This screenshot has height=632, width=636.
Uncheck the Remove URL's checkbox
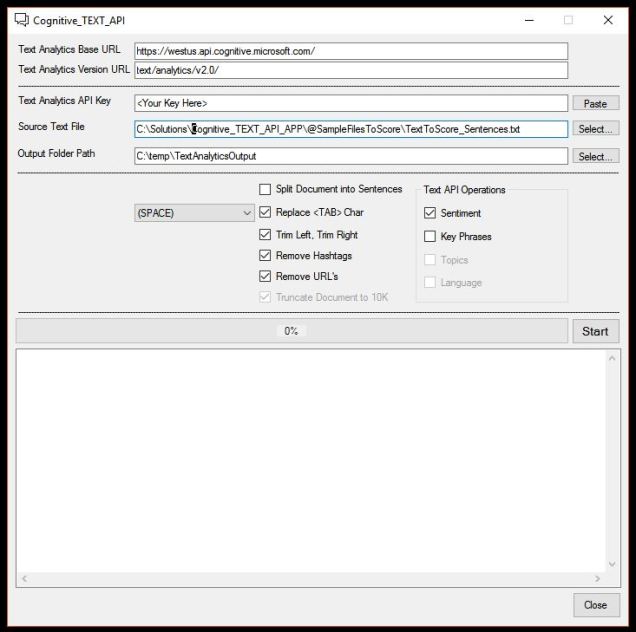[265, 276]
